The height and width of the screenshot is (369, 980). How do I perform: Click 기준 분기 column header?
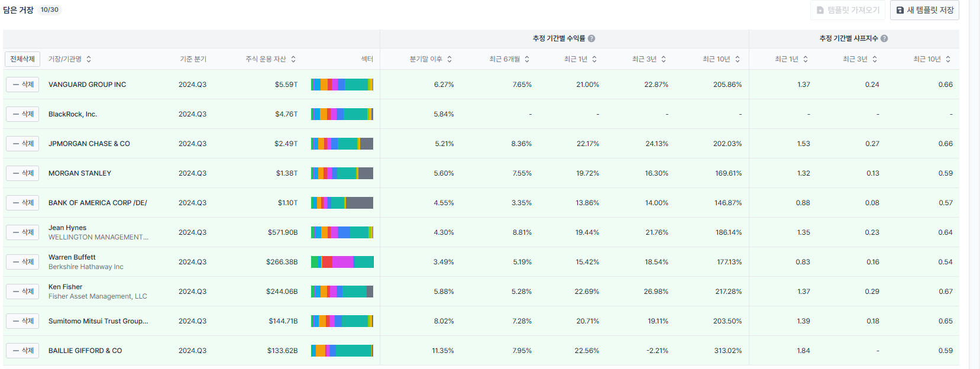click(193, 59)
